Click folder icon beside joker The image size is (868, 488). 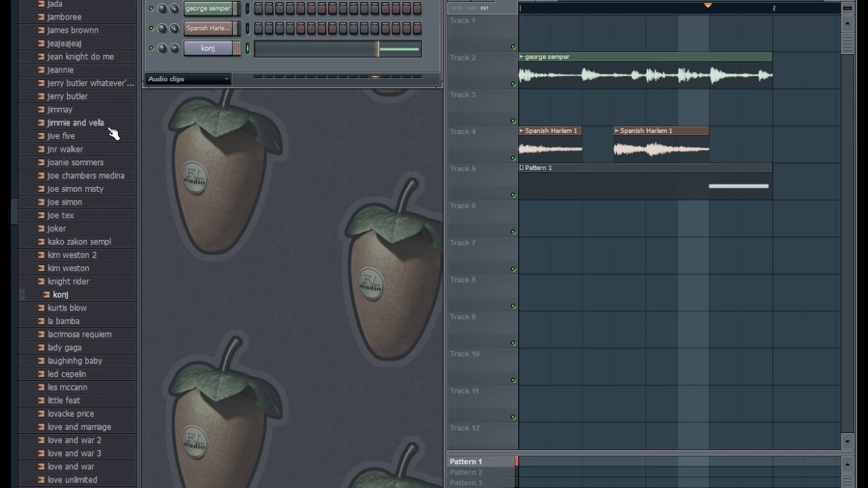point(41,228)
